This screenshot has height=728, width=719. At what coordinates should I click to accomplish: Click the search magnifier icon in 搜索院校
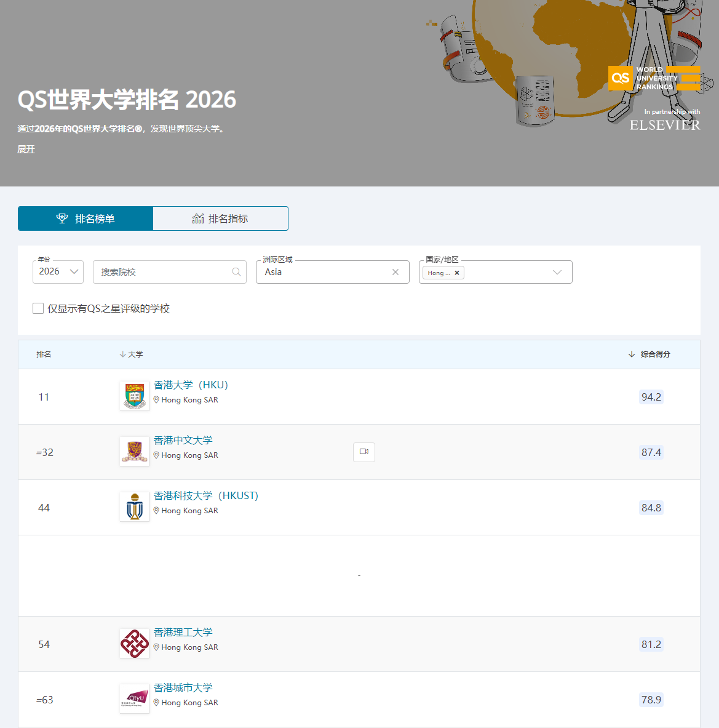coord(236,272)
